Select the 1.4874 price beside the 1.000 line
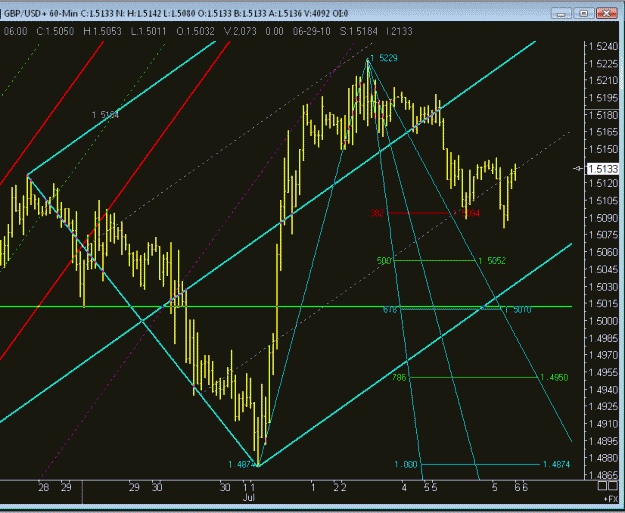The width and height of the screenshot is (625, 513). [x=556, y=464]
